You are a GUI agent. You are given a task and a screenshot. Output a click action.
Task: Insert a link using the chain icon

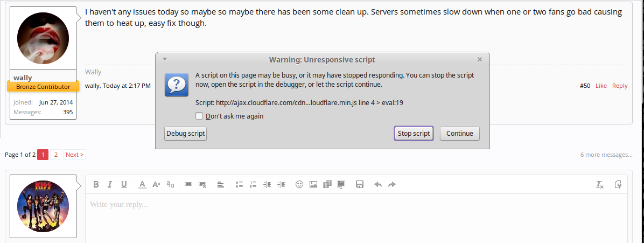point(188,184)
